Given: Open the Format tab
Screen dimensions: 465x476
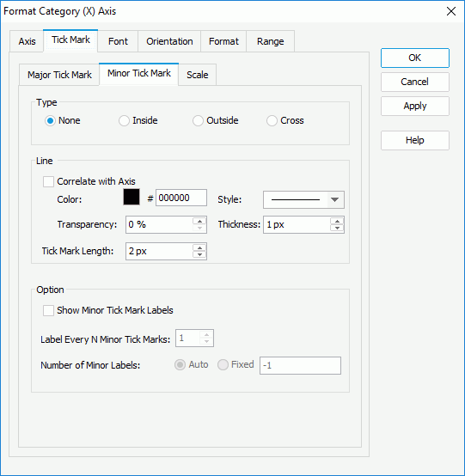Looking at the screenshot, I should 223,41.
